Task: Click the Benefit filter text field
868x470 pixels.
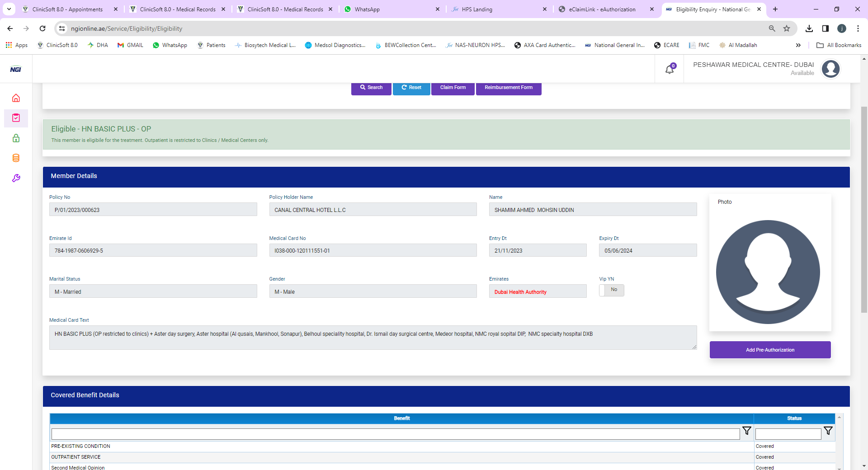Action: click(395, 434)
